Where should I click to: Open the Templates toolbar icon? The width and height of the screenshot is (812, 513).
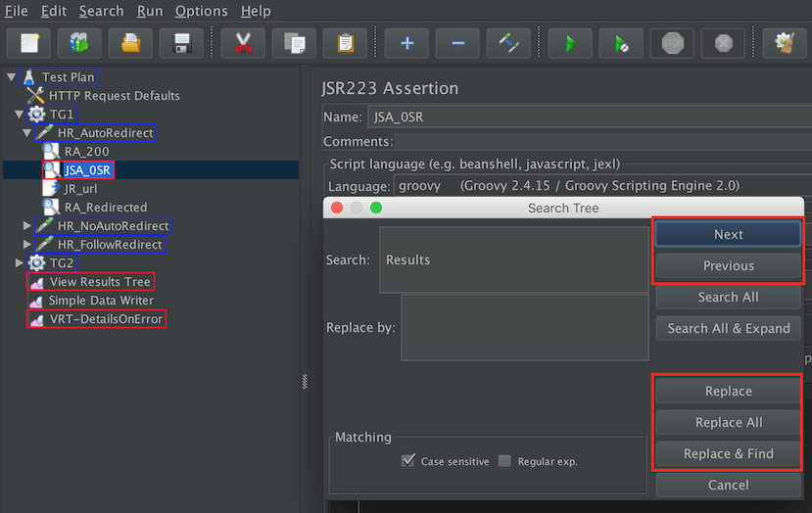pos(79,43)
